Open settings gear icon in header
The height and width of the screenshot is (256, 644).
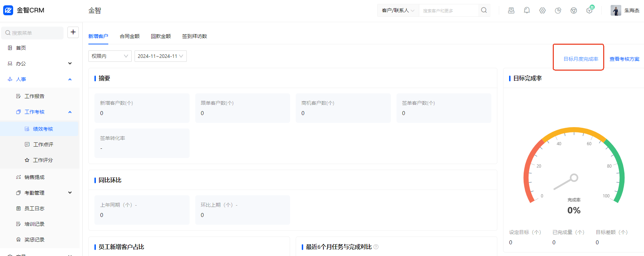pos(542,10)
